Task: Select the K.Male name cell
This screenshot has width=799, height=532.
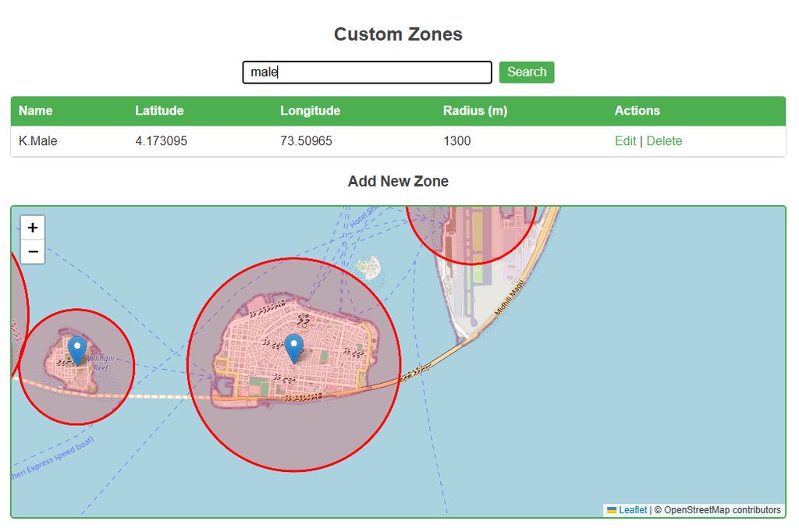Action: 38,141
